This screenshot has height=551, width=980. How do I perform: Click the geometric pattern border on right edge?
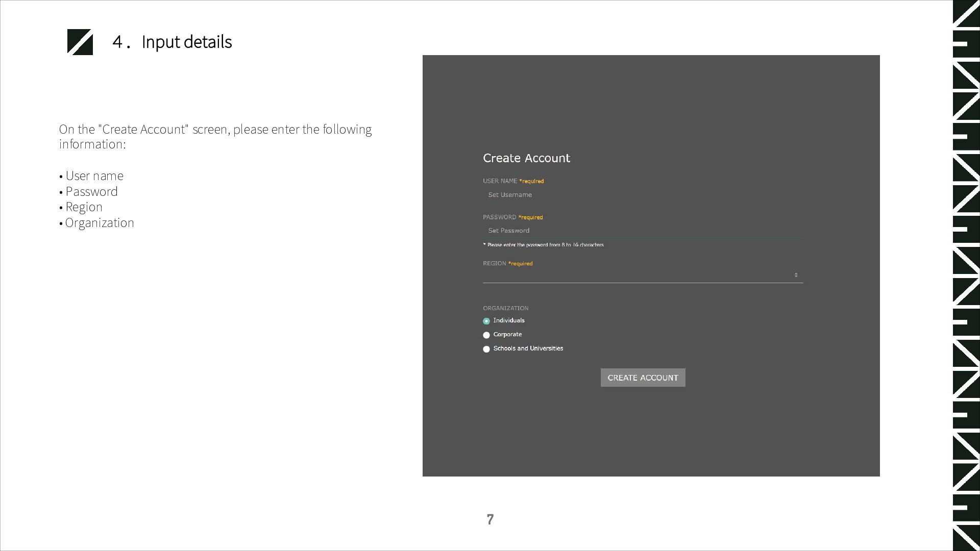point(966,275)
